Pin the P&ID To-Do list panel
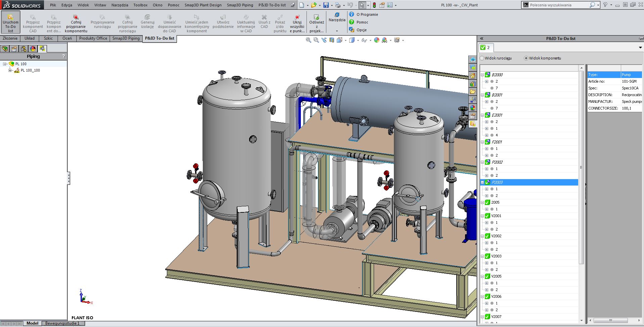The height and width of the screenshot is (327, 644). [641, 38]
